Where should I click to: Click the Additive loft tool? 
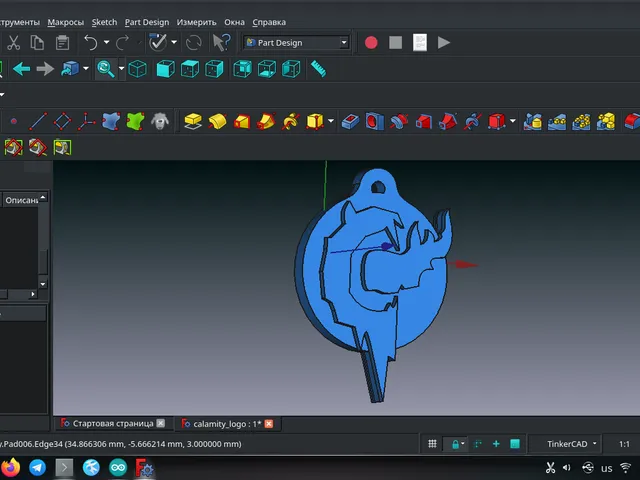[242, 121]
